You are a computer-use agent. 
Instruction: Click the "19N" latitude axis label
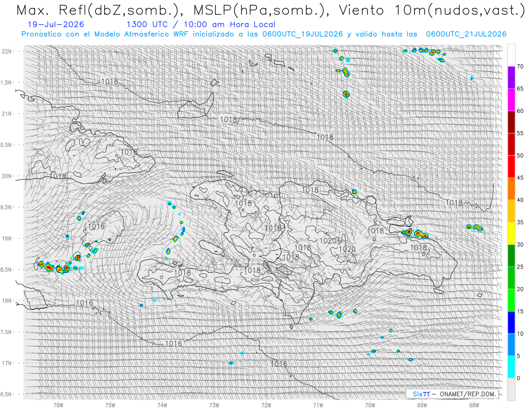(7, 239)
